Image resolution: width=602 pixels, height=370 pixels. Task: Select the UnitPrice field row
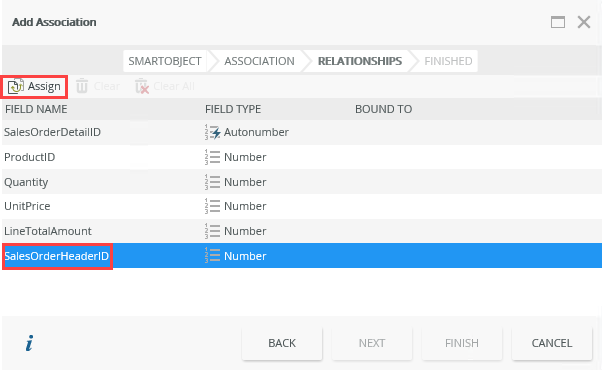[302, 206]
